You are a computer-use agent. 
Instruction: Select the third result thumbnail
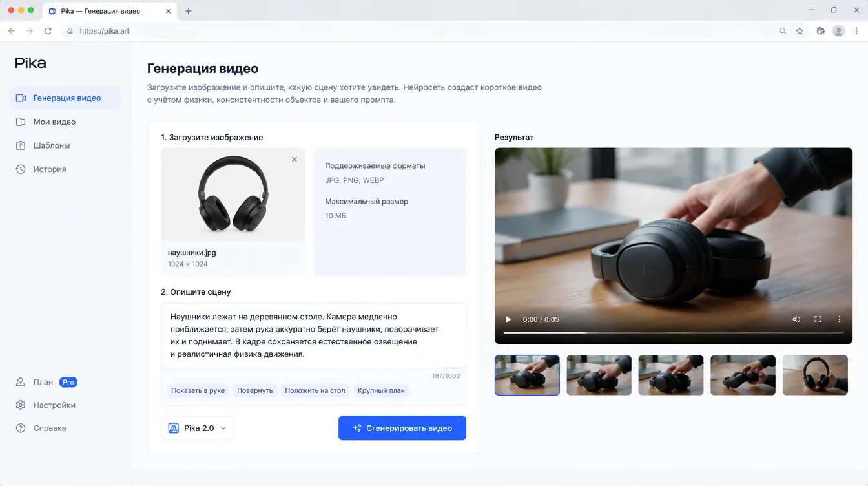[x=671, y=375]
